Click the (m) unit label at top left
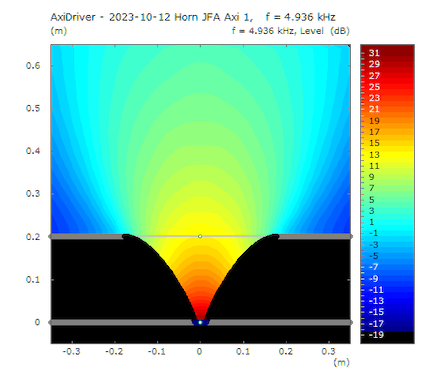Viewport: 425px width, 371px height. click(x=59, y=31)
